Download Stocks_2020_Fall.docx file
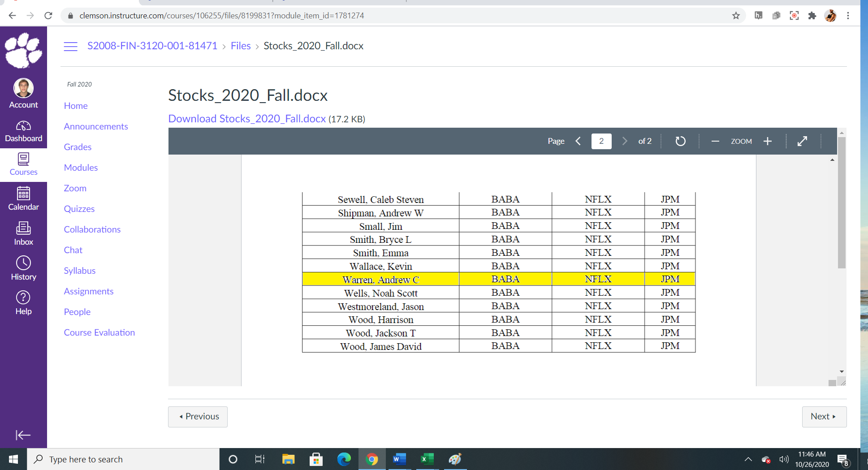 pyautogui.click(x=247, y=119)
